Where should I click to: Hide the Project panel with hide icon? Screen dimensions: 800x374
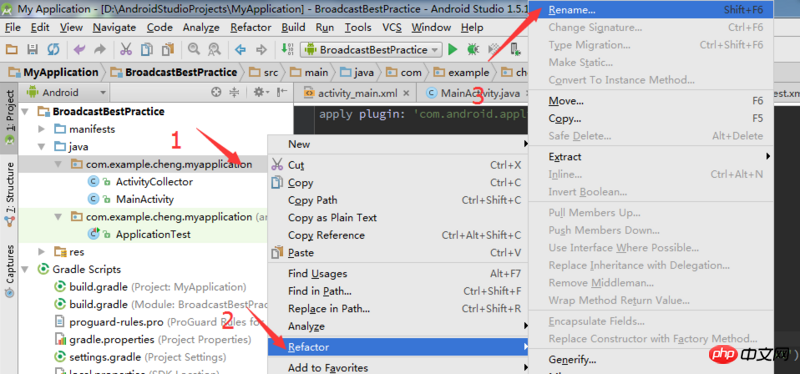point(282,92)
